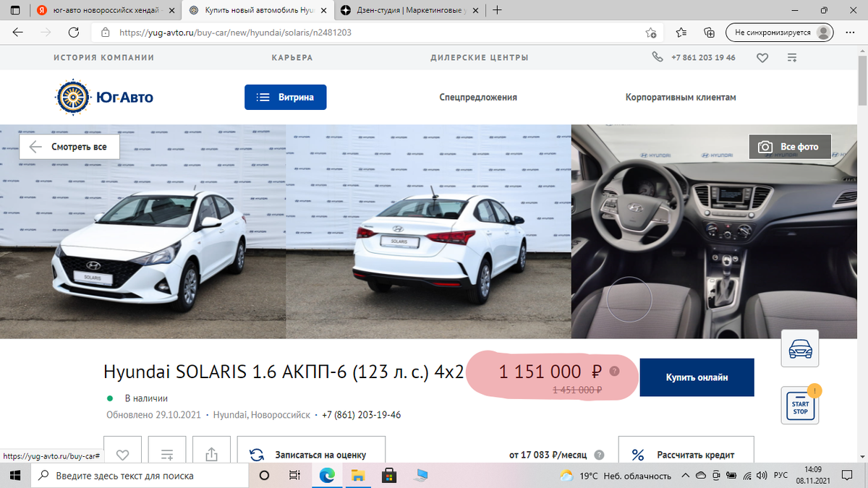Click the START STOP button icon
Screen dimensions: 868x488
click(x=799, y=403)
